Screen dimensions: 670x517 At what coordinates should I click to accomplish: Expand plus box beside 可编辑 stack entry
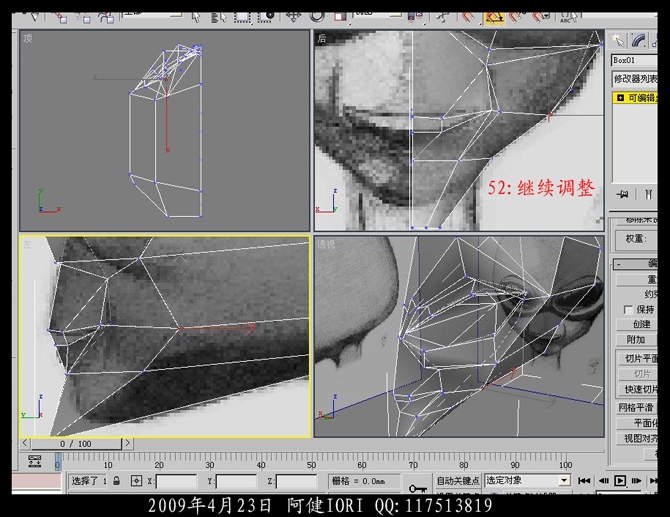coord(620,98)
